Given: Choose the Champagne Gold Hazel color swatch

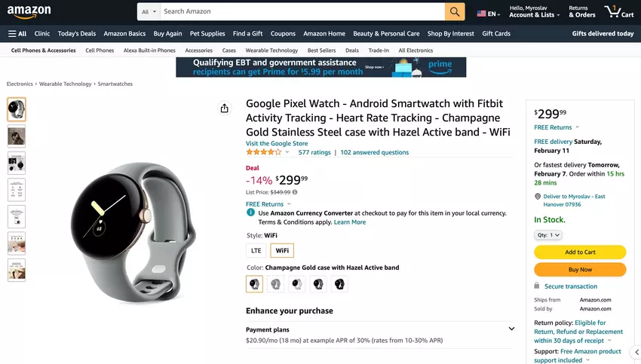Looking at the screenshot, I should pos(254,284).
